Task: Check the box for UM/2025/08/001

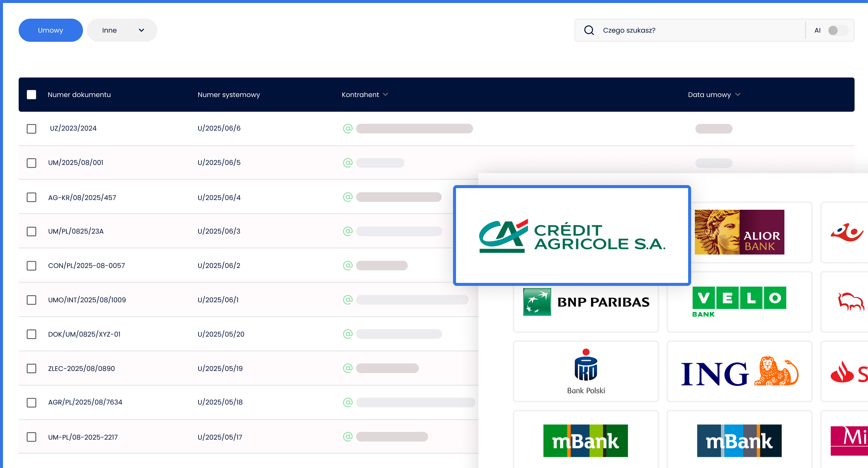Action: (x=31, y=163)
